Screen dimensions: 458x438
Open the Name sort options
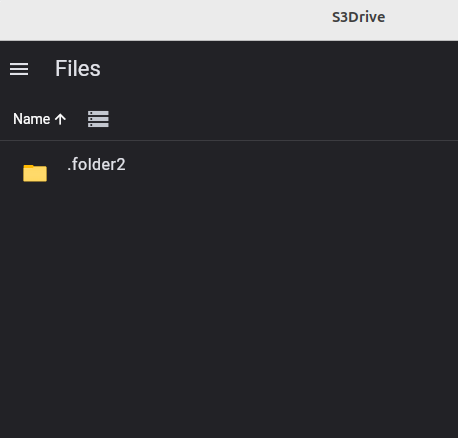pos(40,119)
